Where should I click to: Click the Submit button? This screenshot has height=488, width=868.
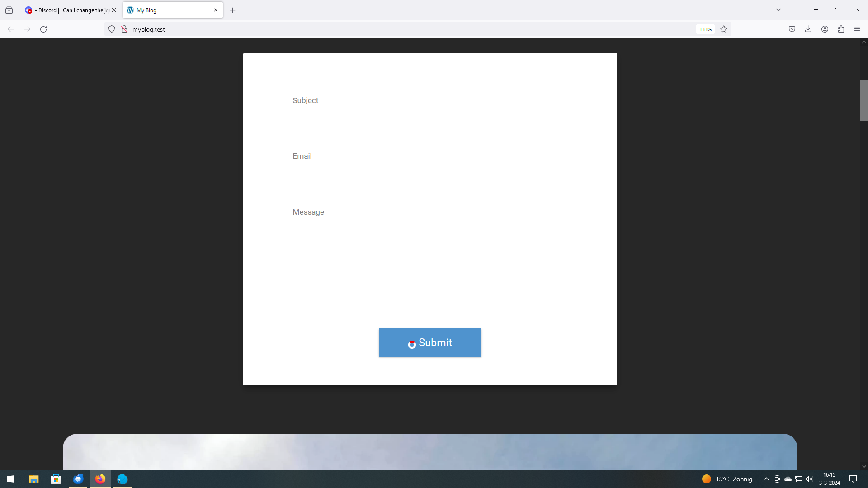(429, 343)
